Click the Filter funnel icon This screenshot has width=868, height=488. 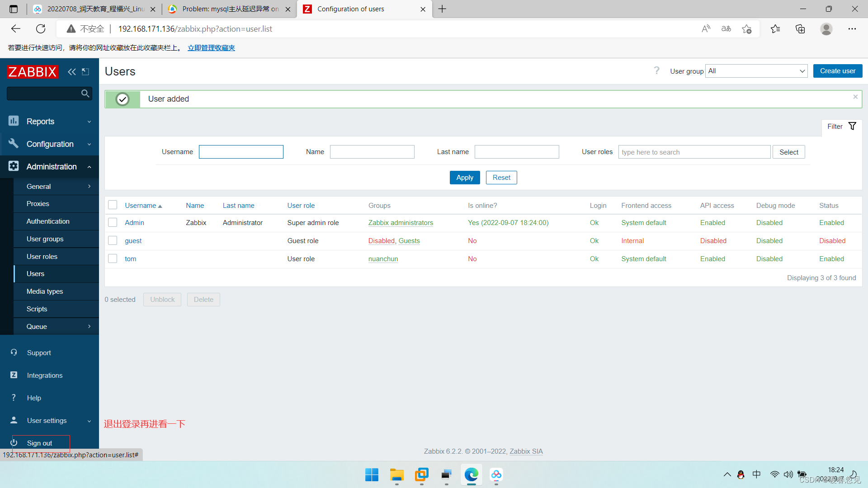852,127
